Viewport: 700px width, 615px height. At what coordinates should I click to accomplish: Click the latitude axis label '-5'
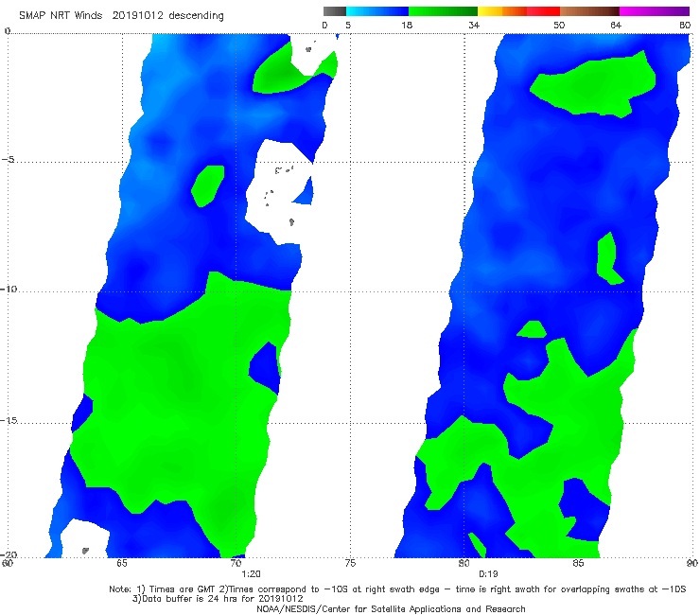pyautogui.click(x=9, y=160)
